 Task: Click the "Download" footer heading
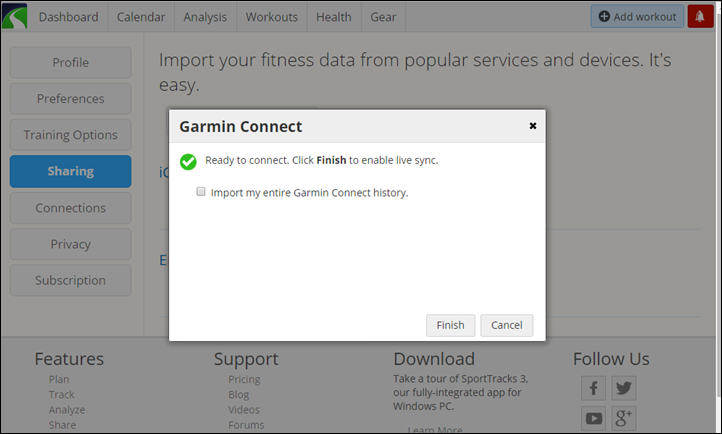click(434, 359)
